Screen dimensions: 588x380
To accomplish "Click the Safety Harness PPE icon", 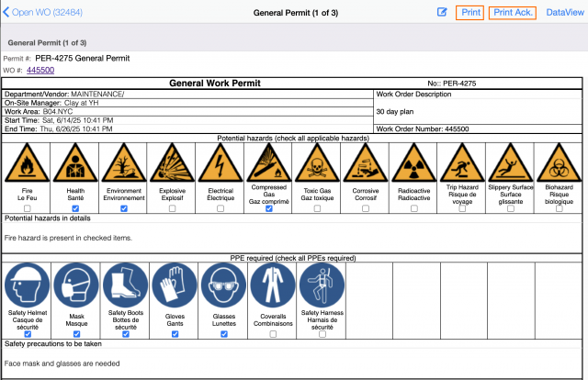I will click(x=322, y=285).
